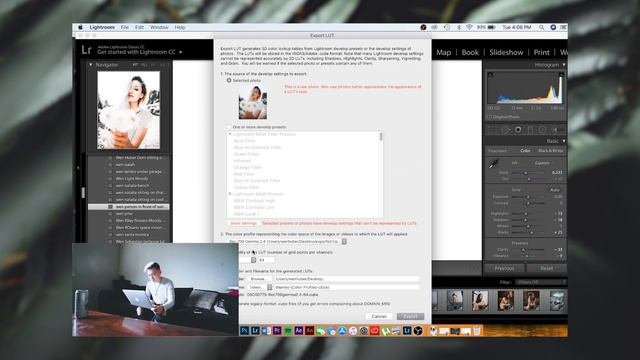
Task: Collapse the Navigator panel triangle
Action: coord(91,64)
